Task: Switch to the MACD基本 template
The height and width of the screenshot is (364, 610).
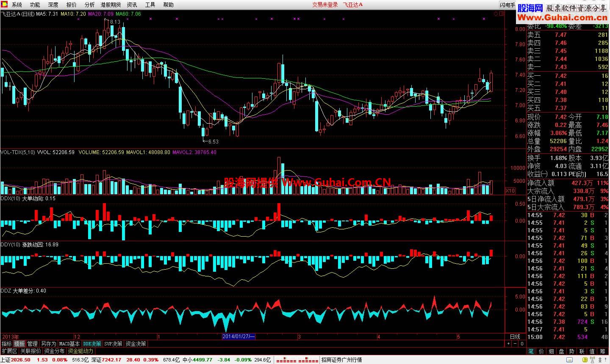Action: coord(69,344)
